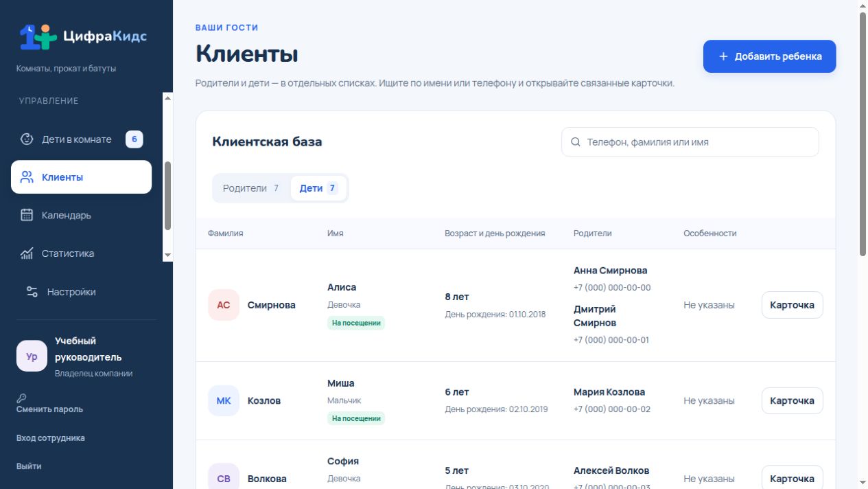Open Дети в комнате section
The image size is (868, 489).
[81, 139]
